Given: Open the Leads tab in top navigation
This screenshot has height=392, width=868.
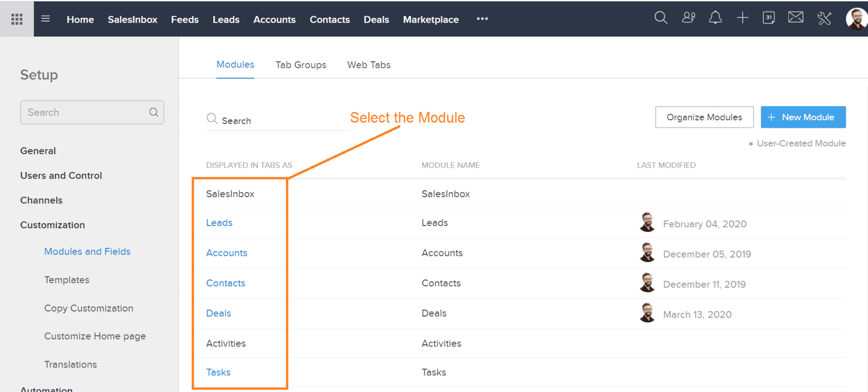Looking at the screenshot, I should click(226, 20).
